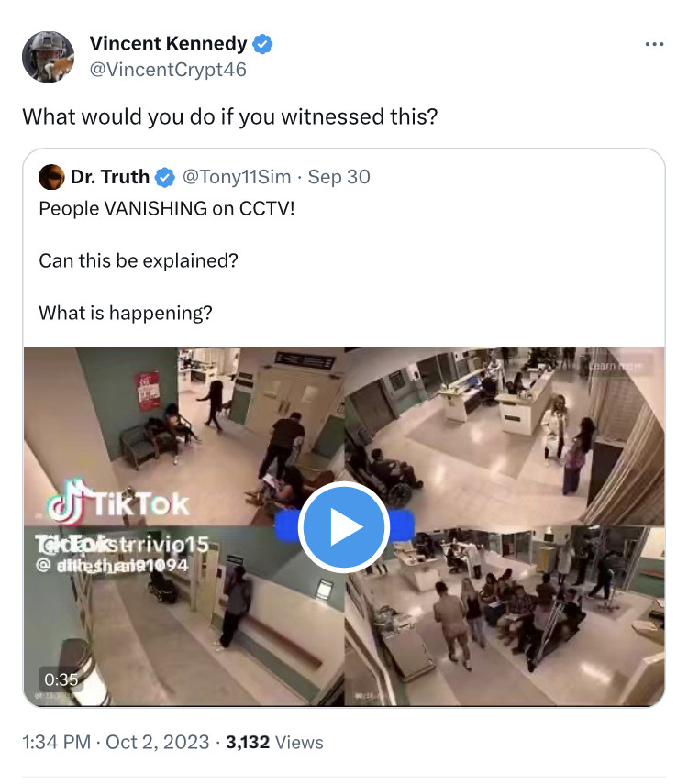Viewport: 688px width, 784px height.
Task: Click the Learn more label on video
Action: 615,366
